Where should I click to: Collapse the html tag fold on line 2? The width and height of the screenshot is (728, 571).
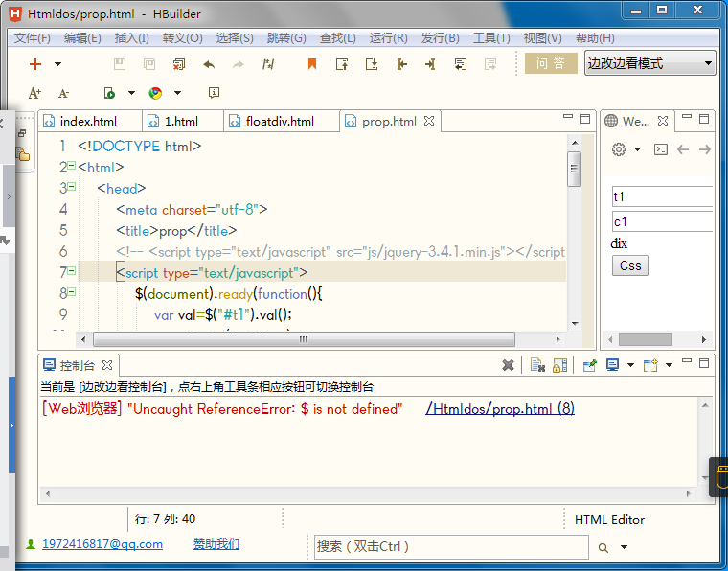tap(72, 165)
